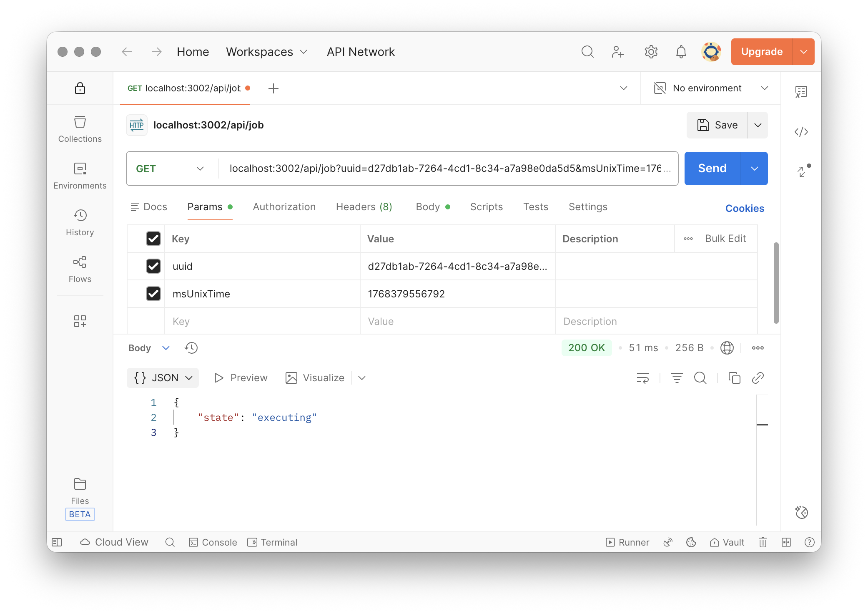Viewport: 868px width, 614px height.
Task: Open the response history clock icon
Action: [191, 348]
